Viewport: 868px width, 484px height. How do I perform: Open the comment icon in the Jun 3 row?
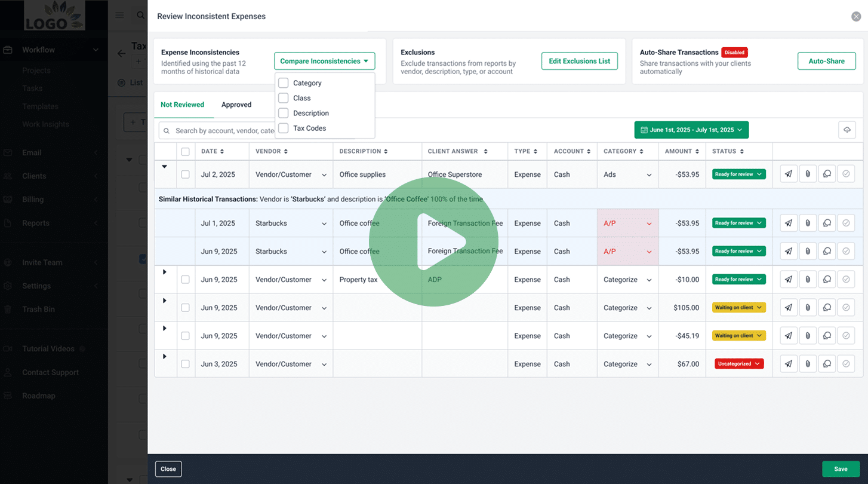click(x=827, y=364)
